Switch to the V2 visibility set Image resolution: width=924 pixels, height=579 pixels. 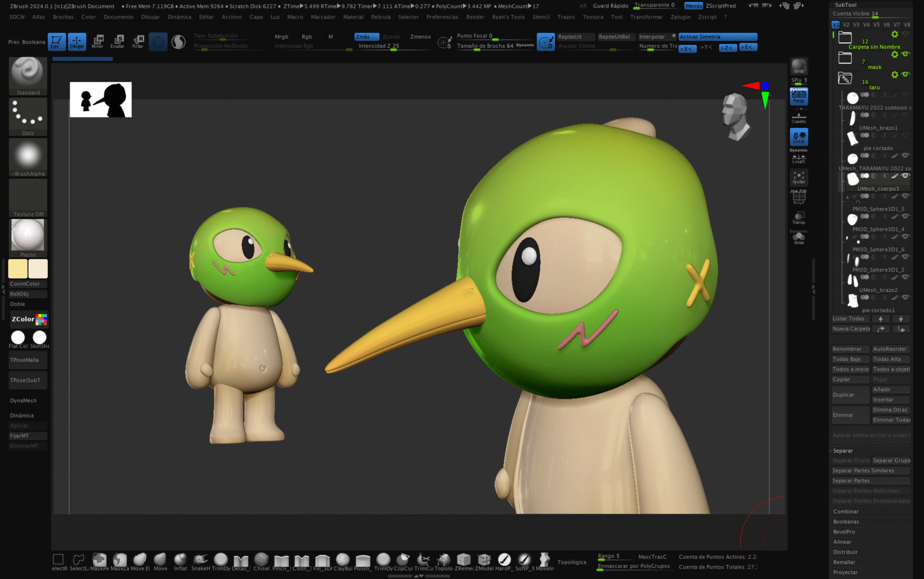coord(846,25)
